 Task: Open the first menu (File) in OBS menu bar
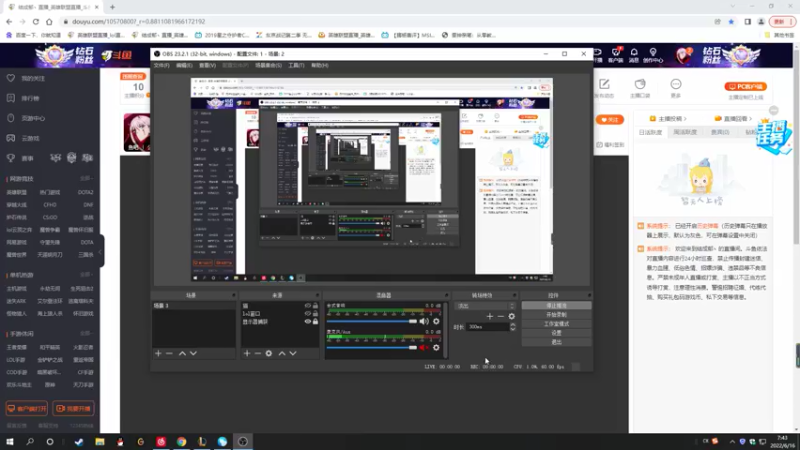[x=161, y=65]
